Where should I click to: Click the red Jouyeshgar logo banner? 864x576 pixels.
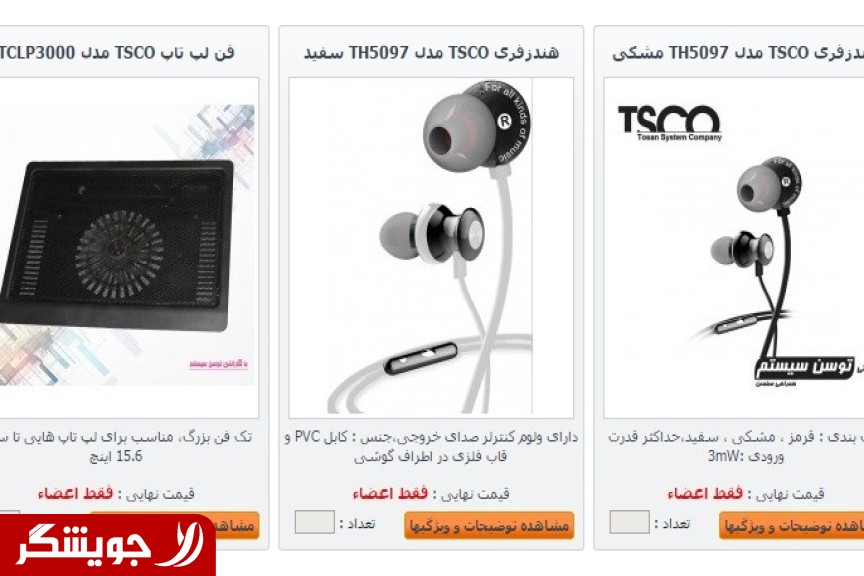(107, 545)
